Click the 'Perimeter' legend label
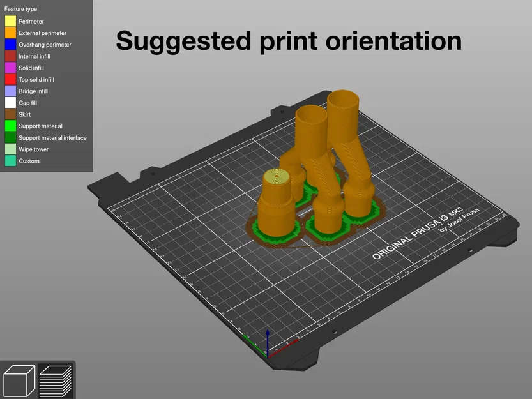 31,21
